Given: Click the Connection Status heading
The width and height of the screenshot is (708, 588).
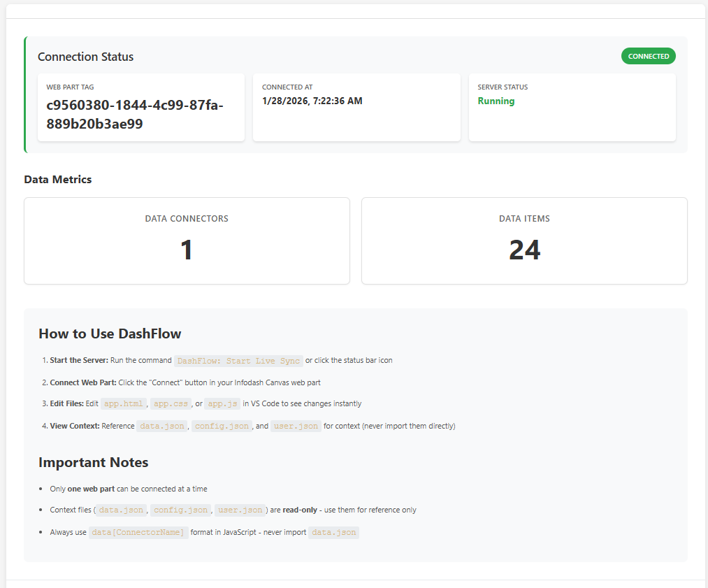Looking at the screenshot, I should click(85, 57).
